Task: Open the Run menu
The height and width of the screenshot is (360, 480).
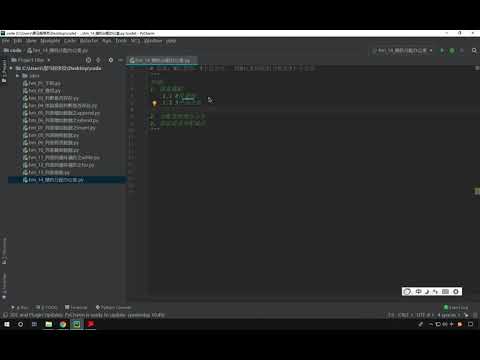Action: click(x=107, y=41)
